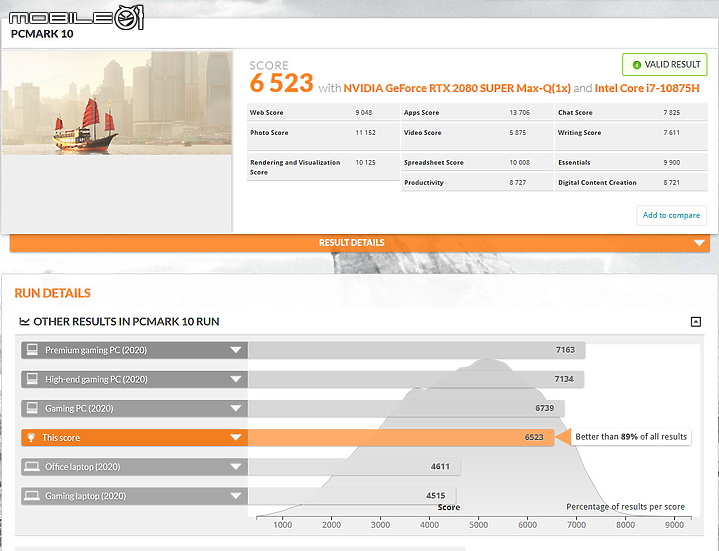Click the Spreadsheet Score row

(477, 162)
